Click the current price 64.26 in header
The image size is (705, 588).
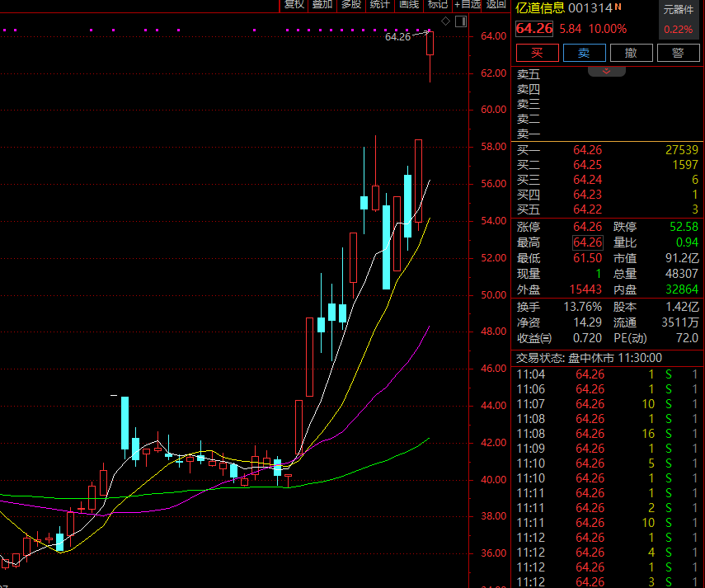[x=534, y=29]
